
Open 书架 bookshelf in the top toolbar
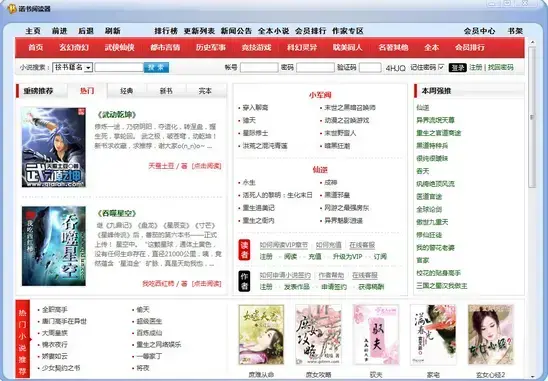515,31
